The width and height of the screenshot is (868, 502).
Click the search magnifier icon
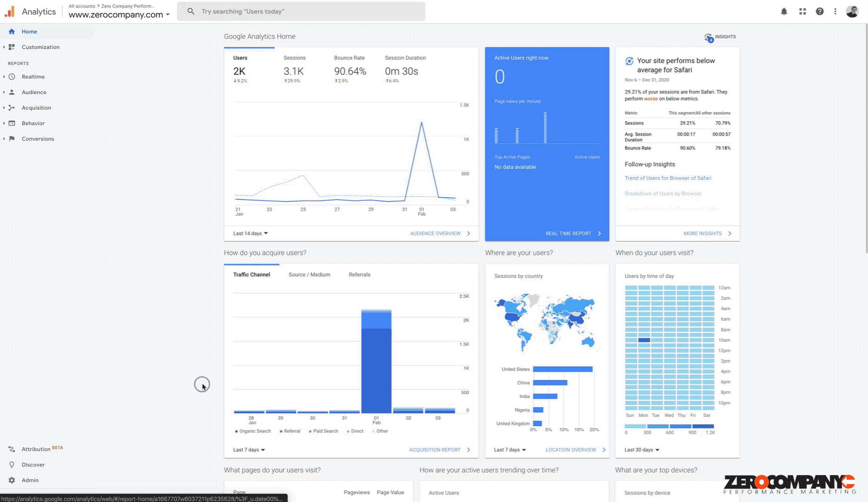(191, 11)
